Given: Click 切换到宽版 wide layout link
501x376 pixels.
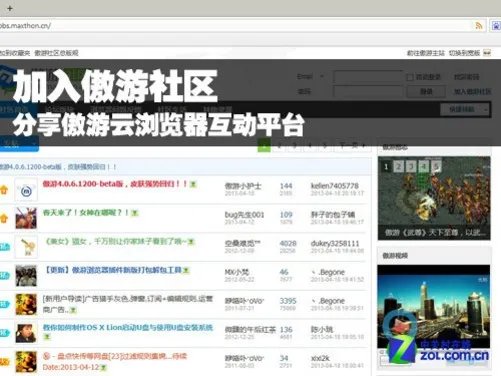Looking at the screenshot, I should click(x=465, y=53).
